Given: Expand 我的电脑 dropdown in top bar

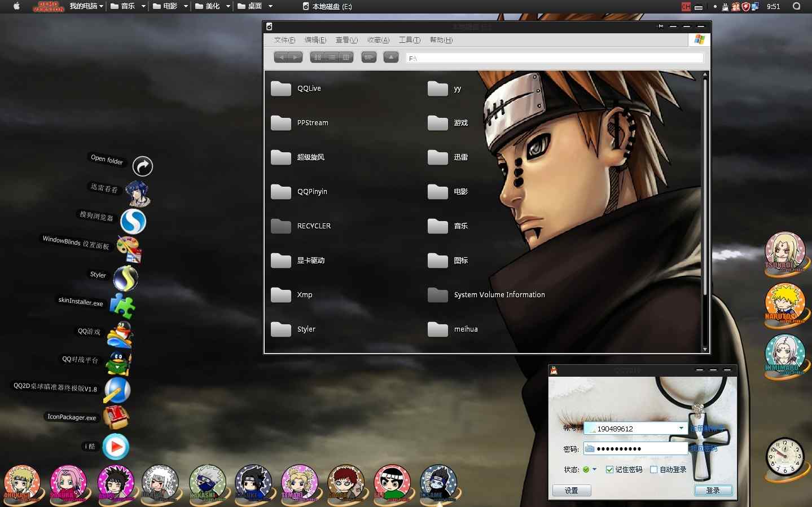Looking at the screenshot, I should pyautogui.click(x=101, y=6).
